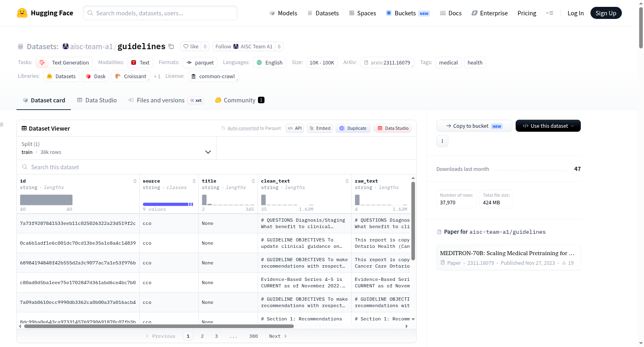The image size is (644, 347).
Task: Switch to the Data Studio tab
Action: (97, 100)
